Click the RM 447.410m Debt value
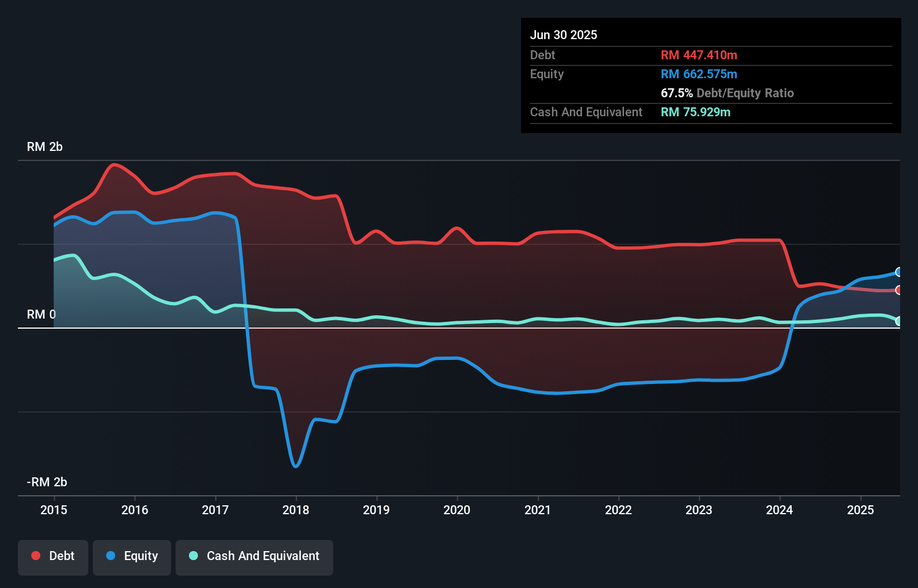 pyautogui.click(x=699, y=55)
